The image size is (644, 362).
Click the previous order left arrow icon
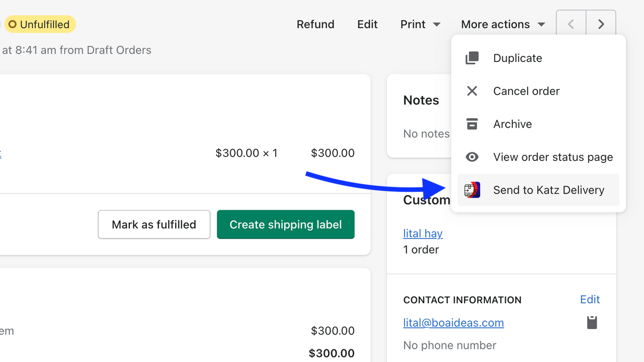coord(571,24)
